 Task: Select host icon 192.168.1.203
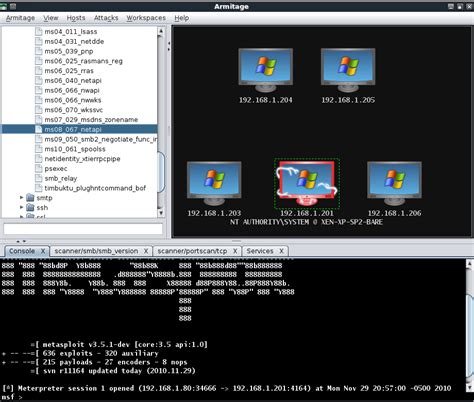pyautogui.click(x=214, y=183)
